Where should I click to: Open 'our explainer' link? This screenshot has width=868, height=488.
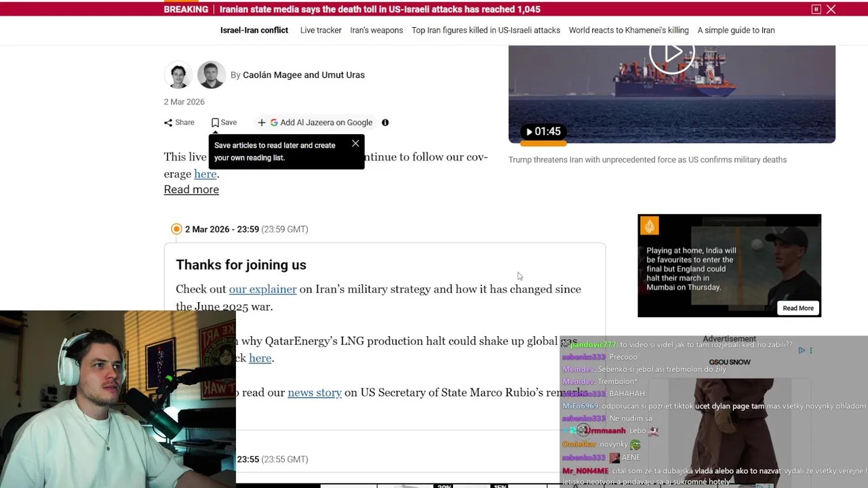pos(262,289)
